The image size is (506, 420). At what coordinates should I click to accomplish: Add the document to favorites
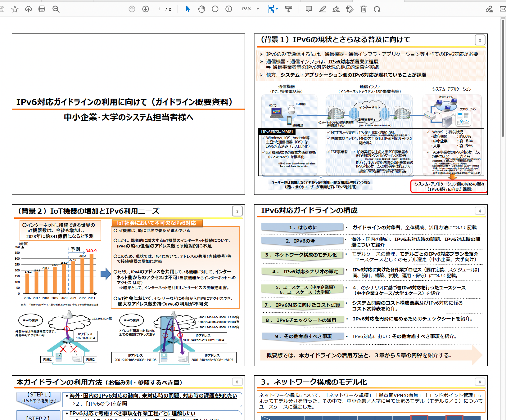[15, 9]
